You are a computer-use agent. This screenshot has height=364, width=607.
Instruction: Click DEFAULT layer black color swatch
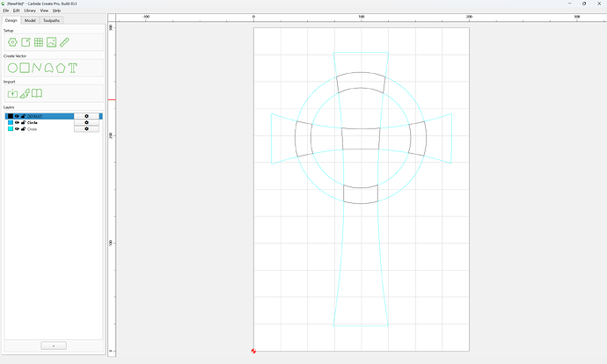[11, 116]
